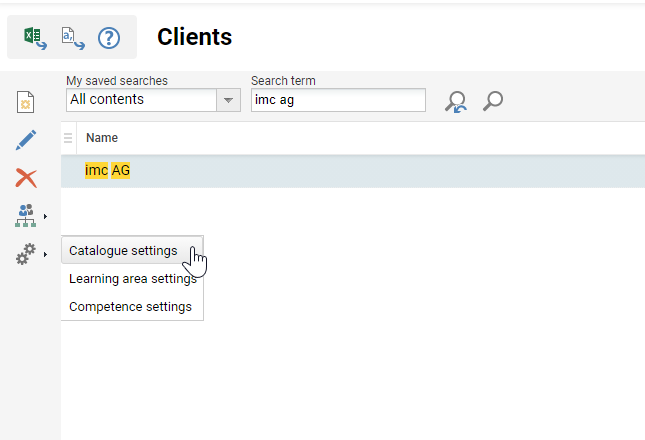The image size is (645, 440).
Task: Open the My saved searches dropdown arrow
Action: [x=229, y=100]
